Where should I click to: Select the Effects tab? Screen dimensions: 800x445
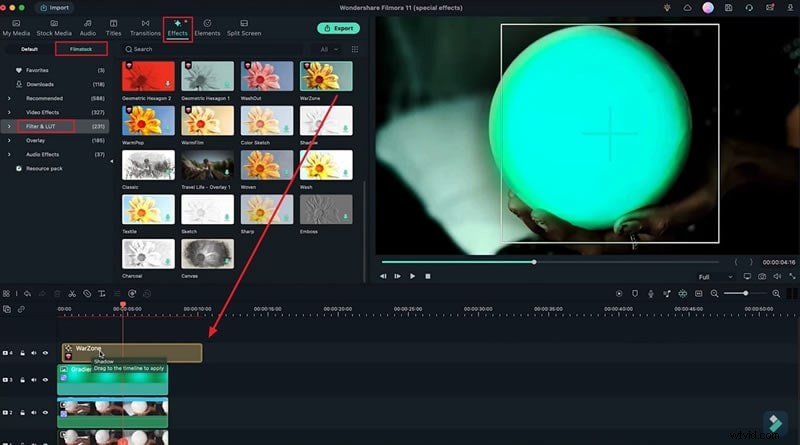(x=178, y=29)
